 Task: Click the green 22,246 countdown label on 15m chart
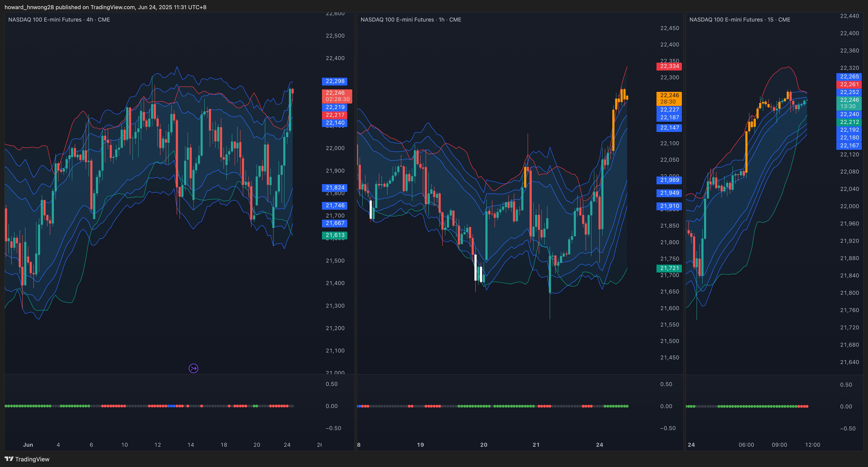[849, 103]
